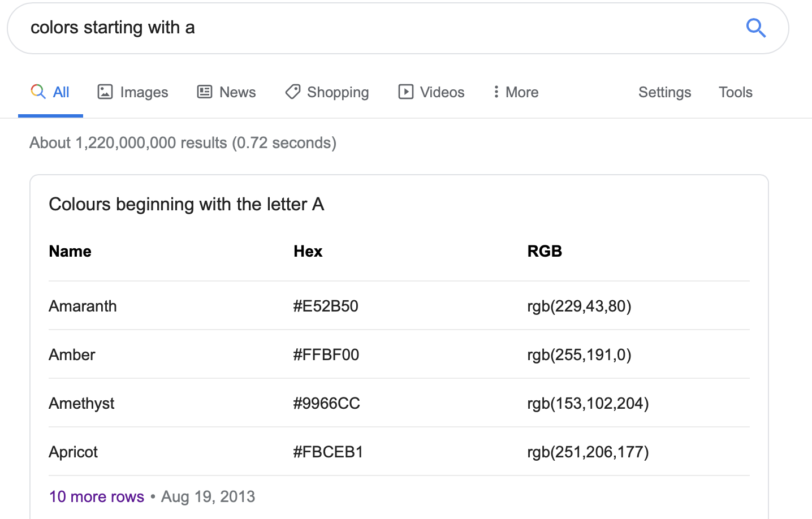Open the More search categories menu
The width and height of the screenshot is (812, 519).
515,92
